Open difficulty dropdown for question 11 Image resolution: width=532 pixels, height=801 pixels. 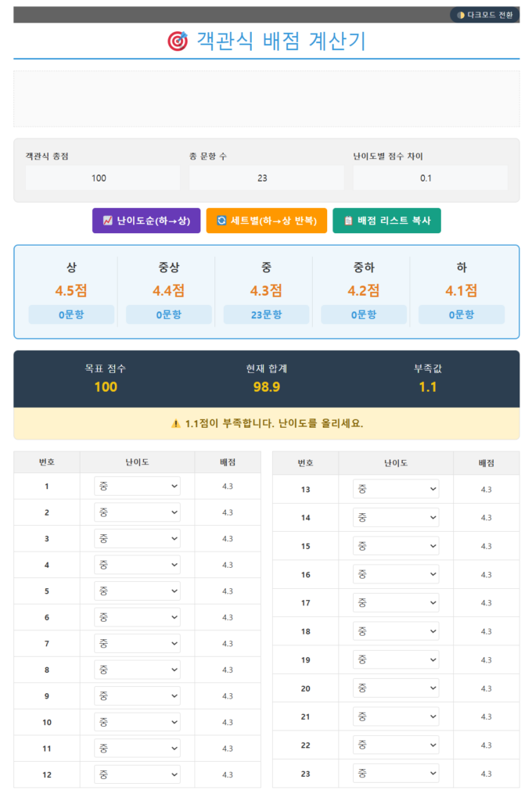click(x=137, y=749)
